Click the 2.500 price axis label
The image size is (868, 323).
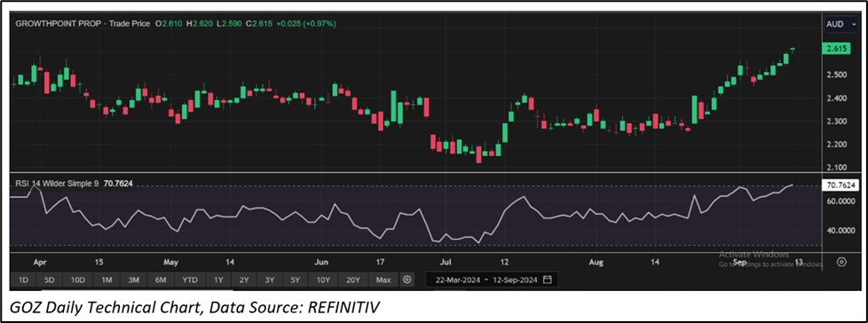pos(836,75)
